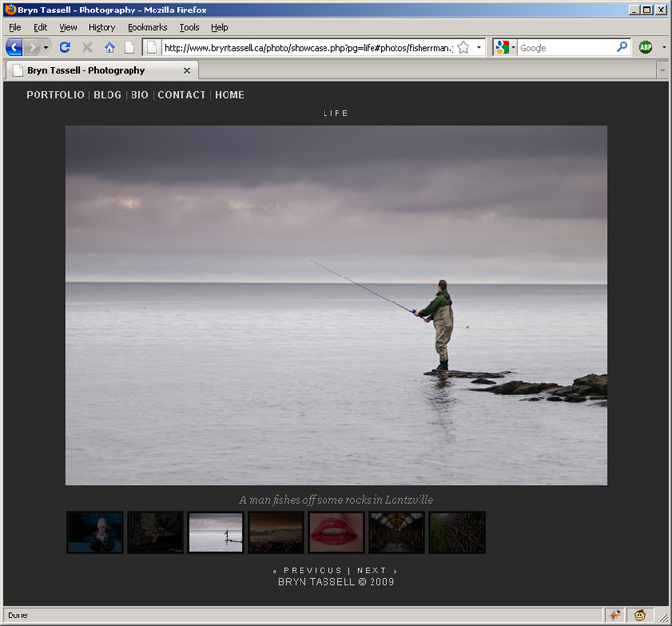Select the fisherman thumbnail

tap(216, 532)
